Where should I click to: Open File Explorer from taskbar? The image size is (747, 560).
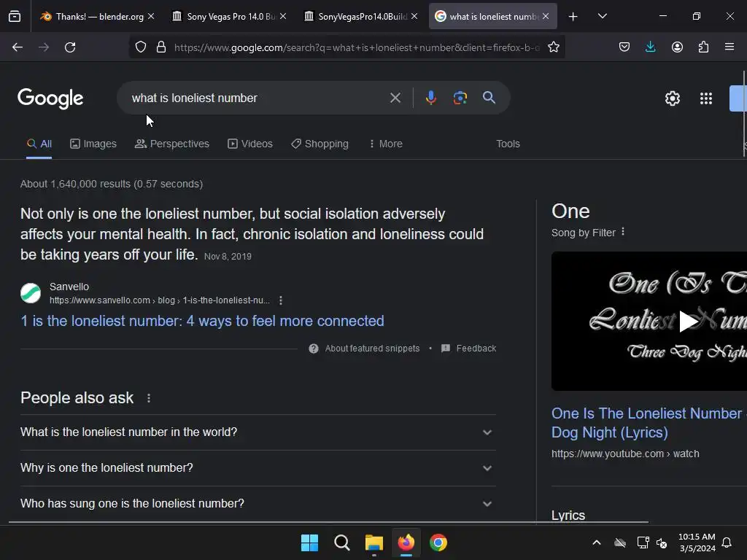[x=374, y=542]
